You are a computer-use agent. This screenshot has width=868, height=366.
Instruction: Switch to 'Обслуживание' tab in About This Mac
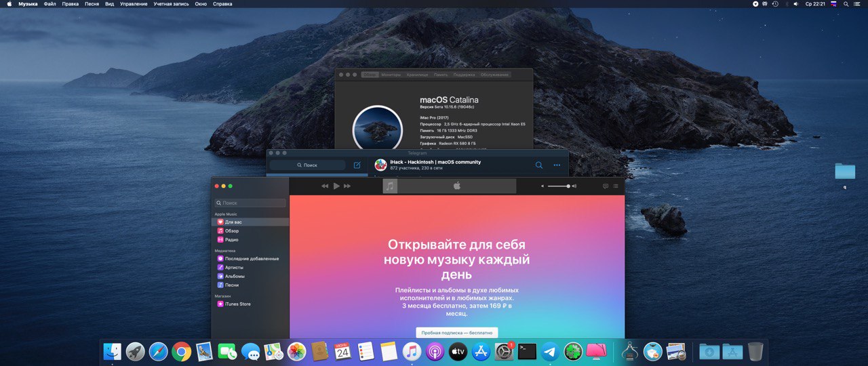tap(494, 75)
